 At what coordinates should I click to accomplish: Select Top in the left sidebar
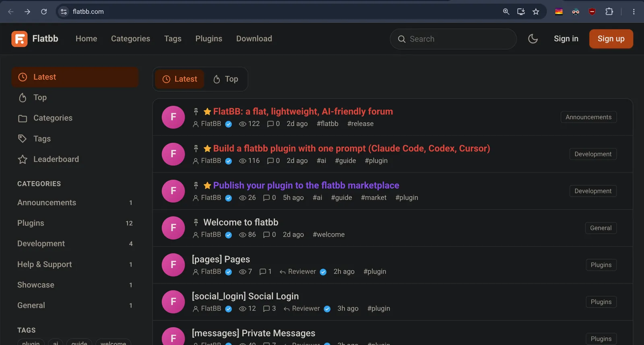point(75,98)
